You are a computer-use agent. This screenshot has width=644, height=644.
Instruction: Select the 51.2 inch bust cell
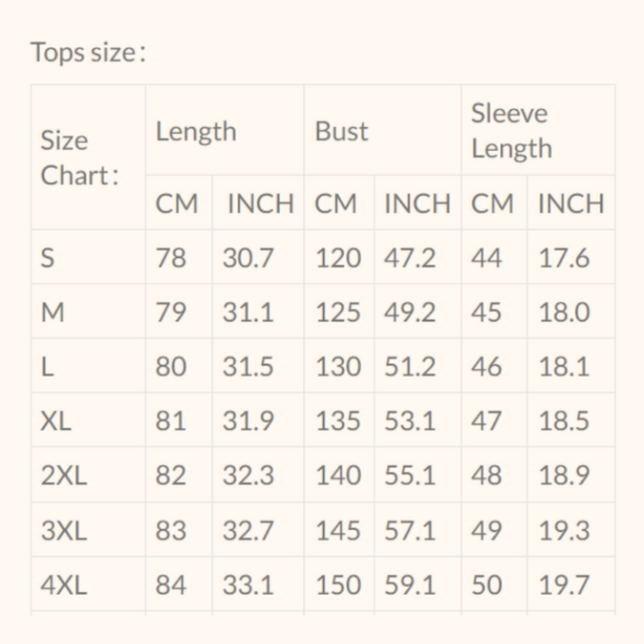(x=410, y=367)
